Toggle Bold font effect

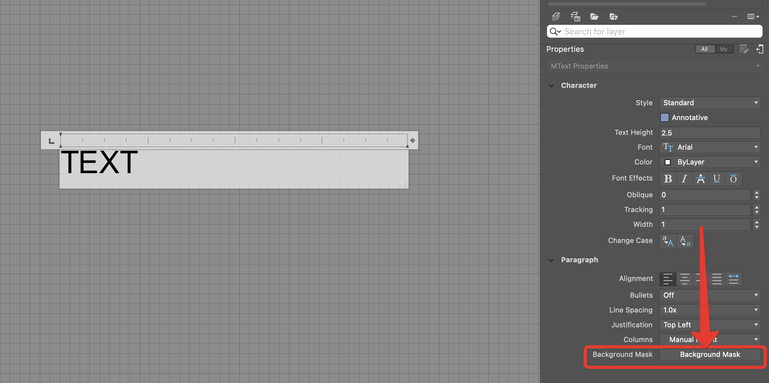tap(667, 179)
